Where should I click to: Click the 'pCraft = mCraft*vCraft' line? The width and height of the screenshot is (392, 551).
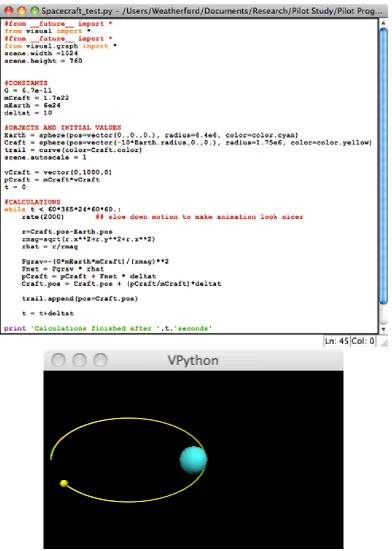tap(52, 180)
